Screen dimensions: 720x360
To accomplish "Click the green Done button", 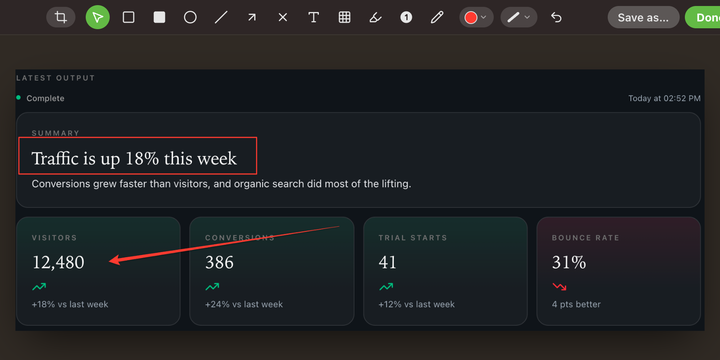I will coord(703,17).
